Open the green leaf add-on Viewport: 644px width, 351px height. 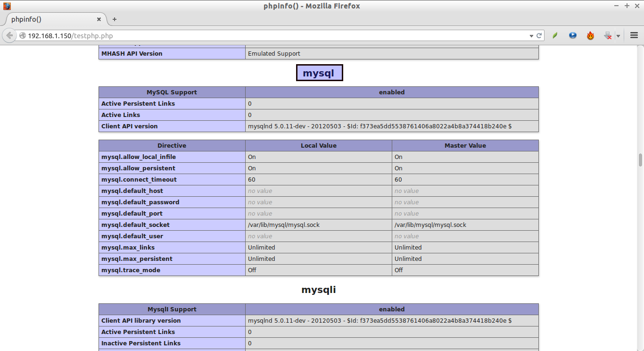pos(555,35)
